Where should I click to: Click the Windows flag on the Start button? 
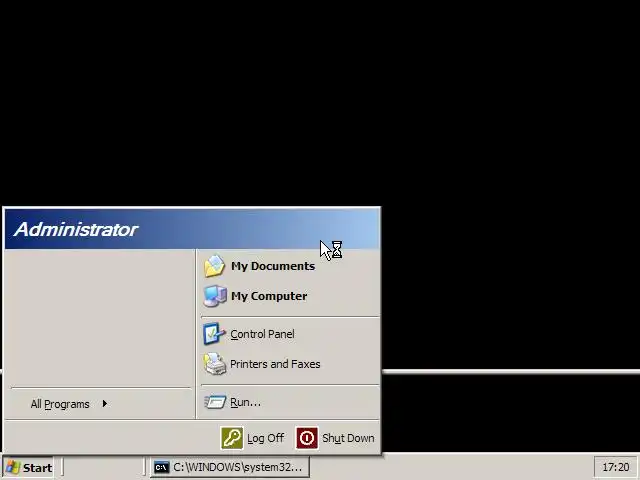click(x=13, y=467)
